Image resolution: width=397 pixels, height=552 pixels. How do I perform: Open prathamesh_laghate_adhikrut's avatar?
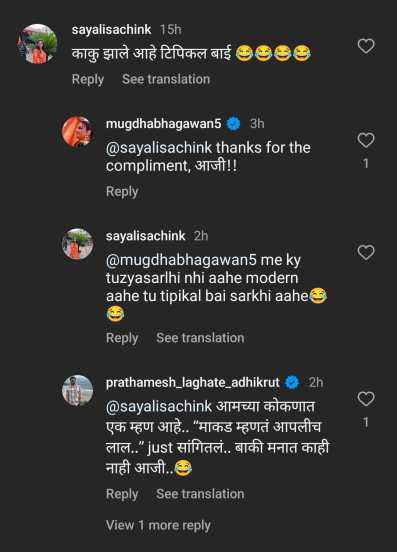[77, 390]
